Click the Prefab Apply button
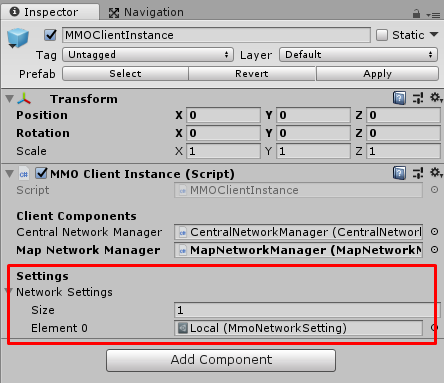The height and width of the screenshot is (383, 444). click(377, 73)
